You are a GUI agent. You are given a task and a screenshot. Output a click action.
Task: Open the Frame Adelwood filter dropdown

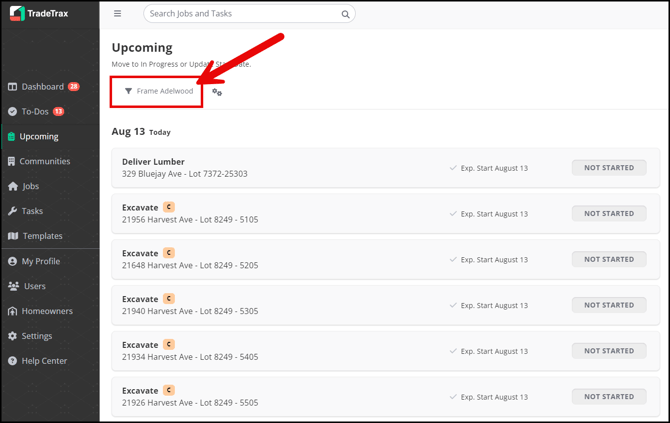click(x=158, y=91)
